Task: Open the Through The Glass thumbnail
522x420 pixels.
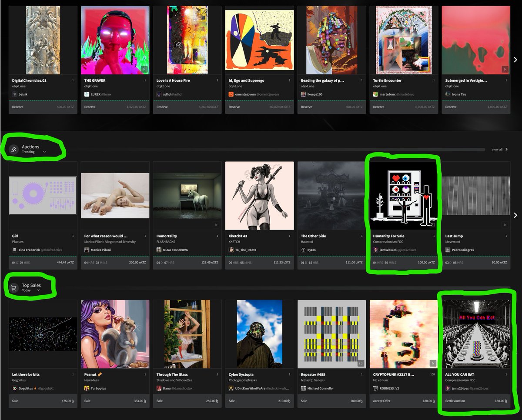Action: coord(187,334)
